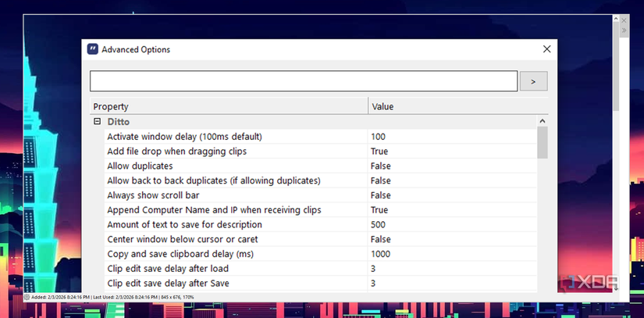Click the Value column header
The width and height of the screenshot is (644, 318).
click(x=458, y=106)
